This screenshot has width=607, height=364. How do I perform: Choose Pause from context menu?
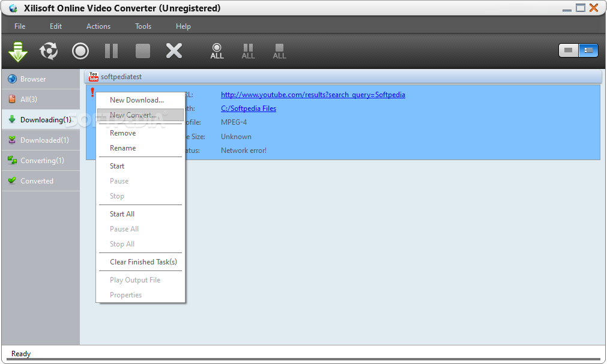(140, 181)
